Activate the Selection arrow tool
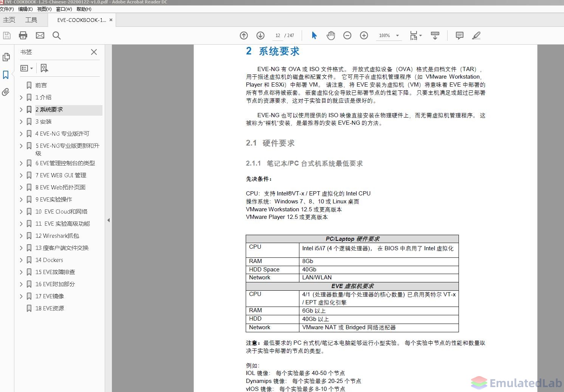564x392 pixels. pos(314,36)
